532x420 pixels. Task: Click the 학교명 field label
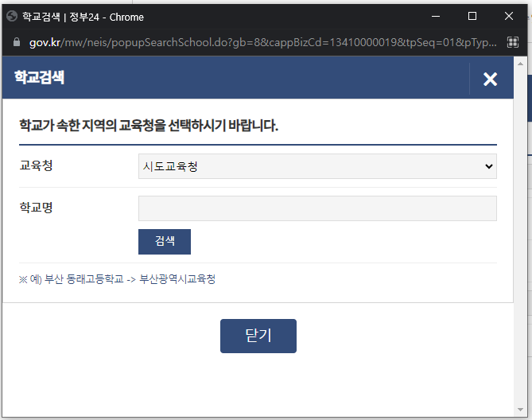point(36,208)
